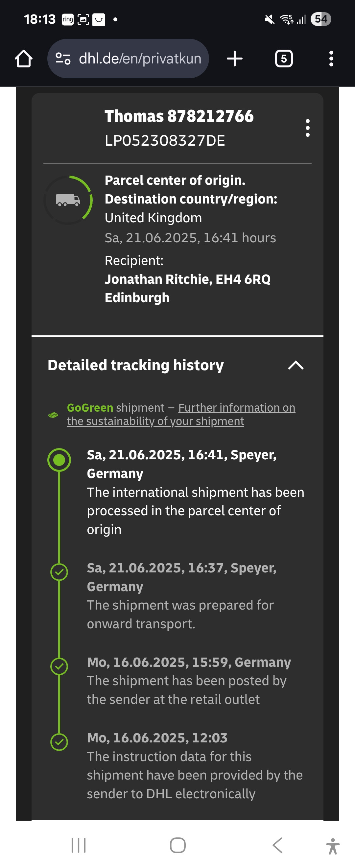
Task: Tap the green GoGreen leaf icon
Action: tap(53, 415)
